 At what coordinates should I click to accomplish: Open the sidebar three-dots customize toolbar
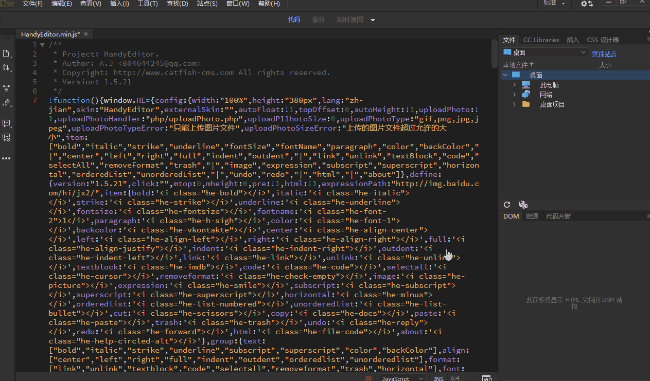(6, 158)
